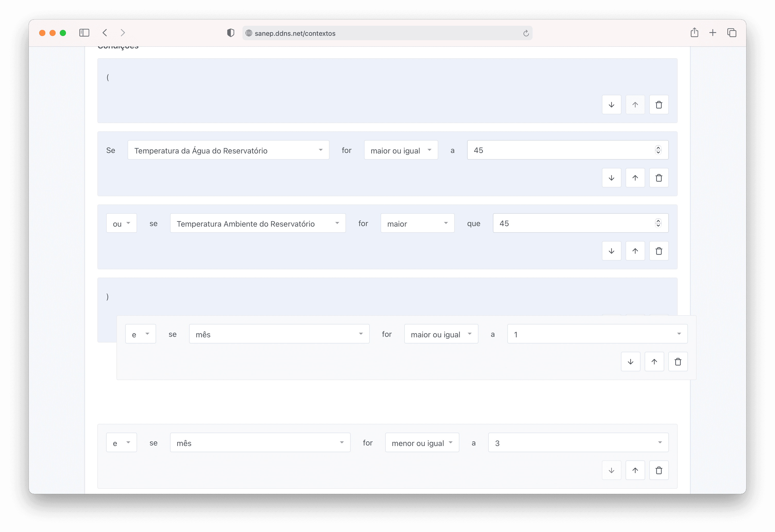Open Temperatura da Água do Reservatório dropdown

pos(228,150)
